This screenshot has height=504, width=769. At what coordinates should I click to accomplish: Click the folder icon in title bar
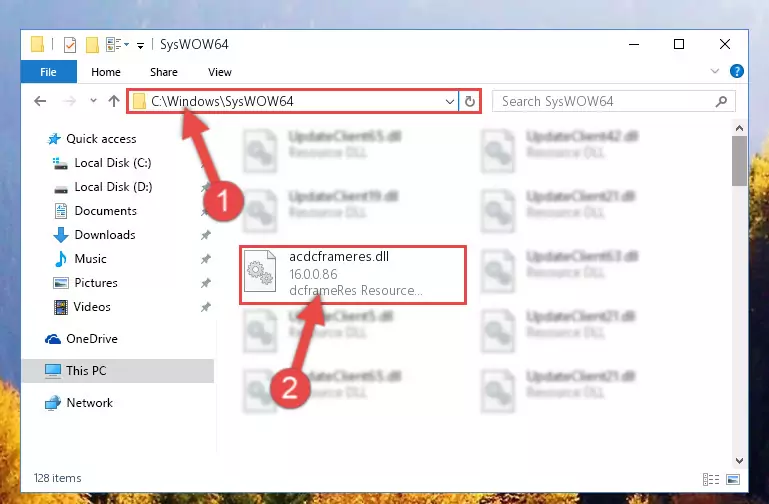pyautogui.click(x=37, y=45)
